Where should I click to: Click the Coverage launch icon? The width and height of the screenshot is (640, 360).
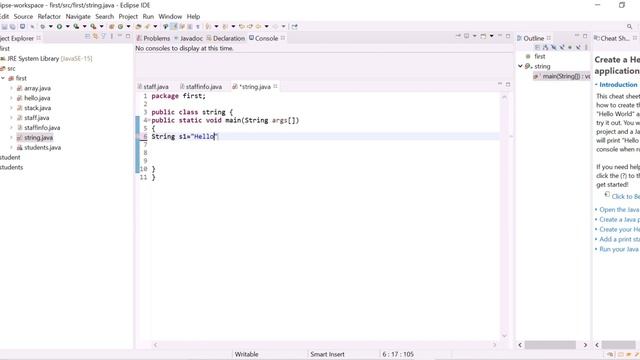click(76, 27)
